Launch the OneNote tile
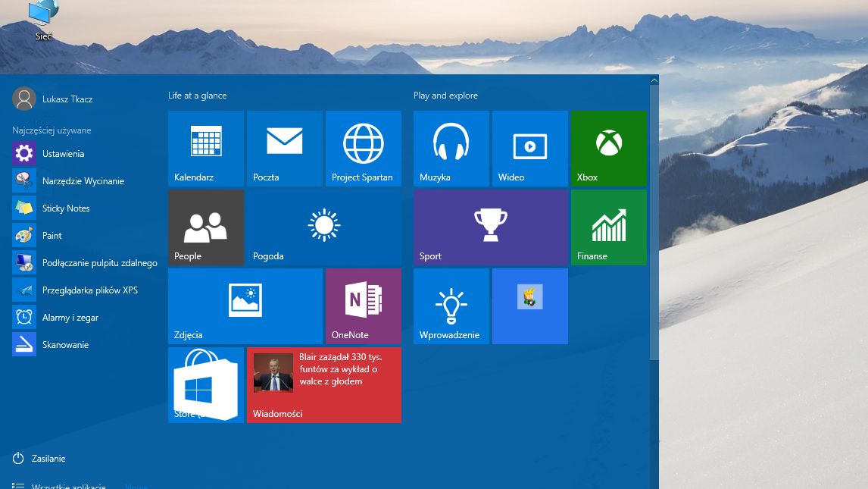 363,306
